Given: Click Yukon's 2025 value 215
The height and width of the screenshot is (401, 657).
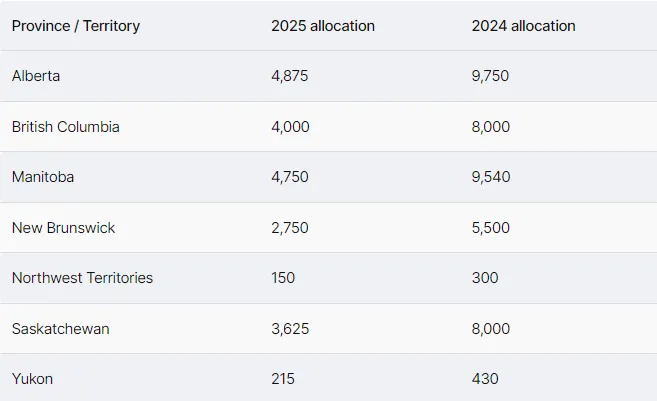Looking at the screenshot, I should [x=283, y=379].
